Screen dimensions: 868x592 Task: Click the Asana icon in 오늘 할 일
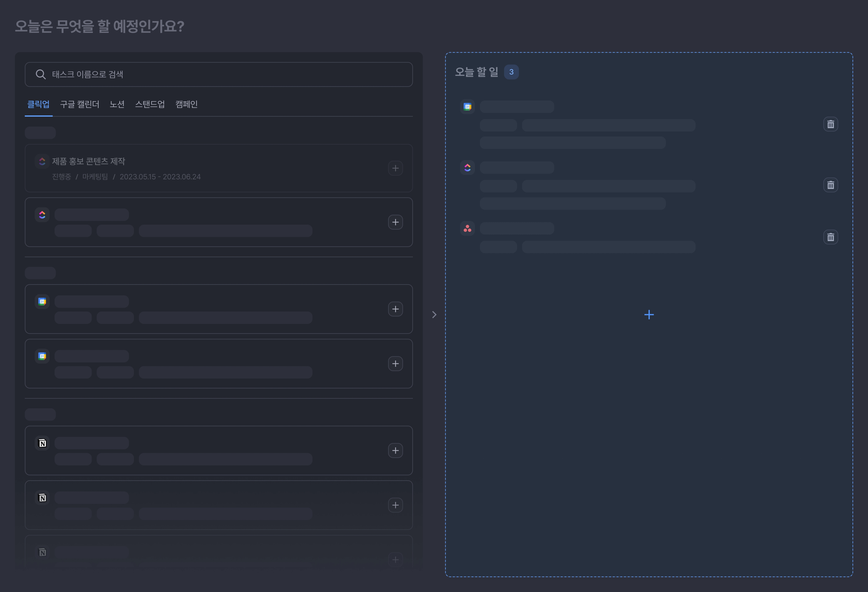coord(467,228)
